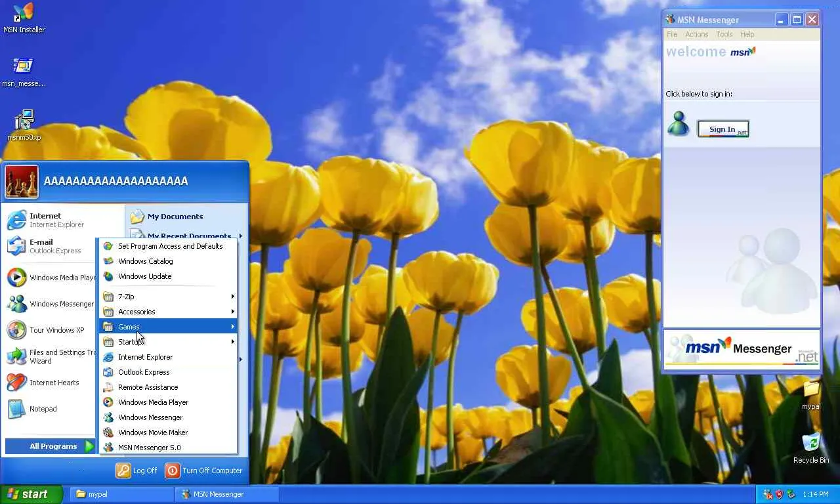Click the Sign In .net button
The width and height of the screenshot is (840, 504).
point(723,129)
